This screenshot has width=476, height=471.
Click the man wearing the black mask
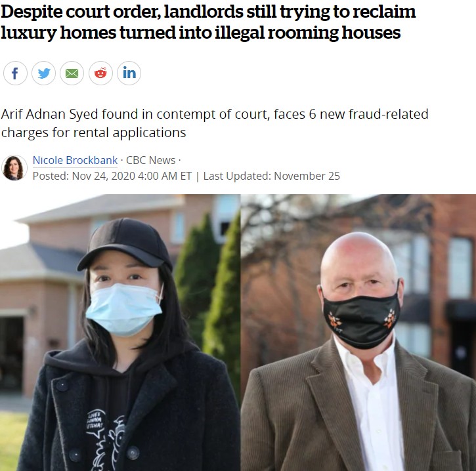point(360,352)
